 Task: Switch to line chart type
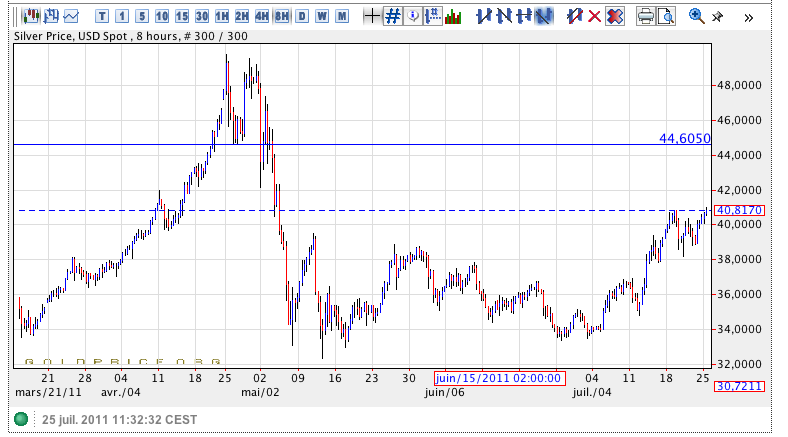click(x=71, y=16)
